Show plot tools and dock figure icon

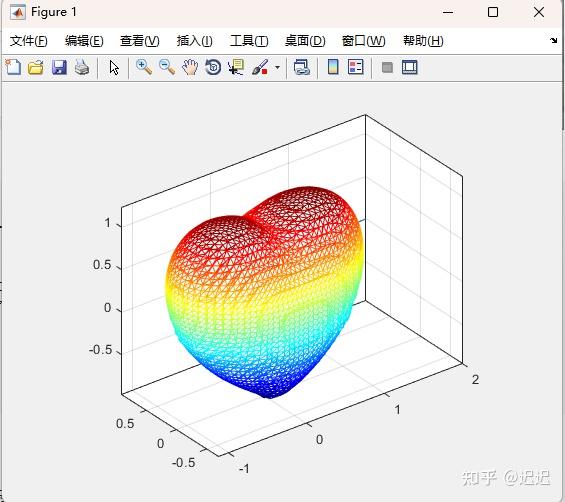point(410,67)
